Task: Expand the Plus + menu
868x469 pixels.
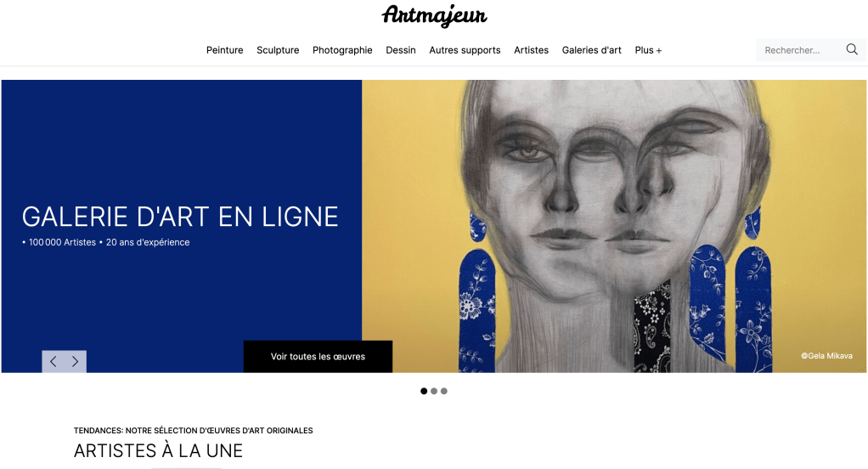Action: click(x=648, y=50)
